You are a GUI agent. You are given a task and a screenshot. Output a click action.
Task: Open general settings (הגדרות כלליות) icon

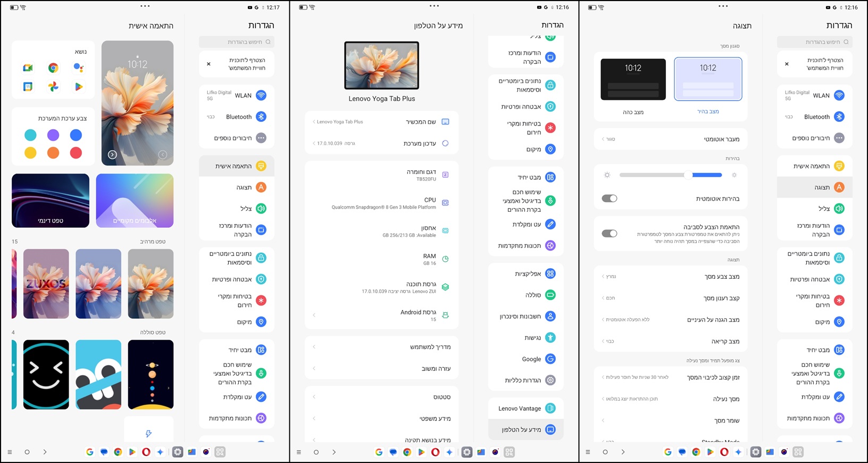(x=550, y=380)
